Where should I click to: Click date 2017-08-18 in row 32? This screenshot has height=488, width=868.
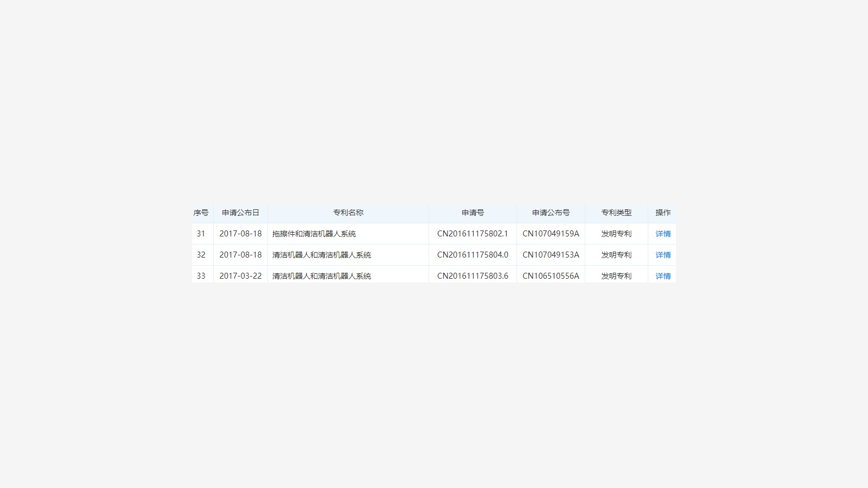240,255
